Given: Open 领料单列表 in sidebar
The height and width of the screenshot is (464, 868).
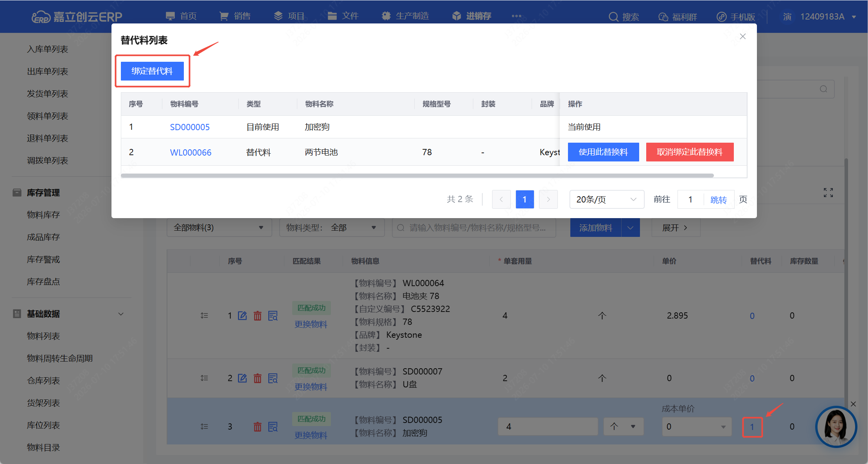Looking at the screenshot, I should [x=47, y=116].
